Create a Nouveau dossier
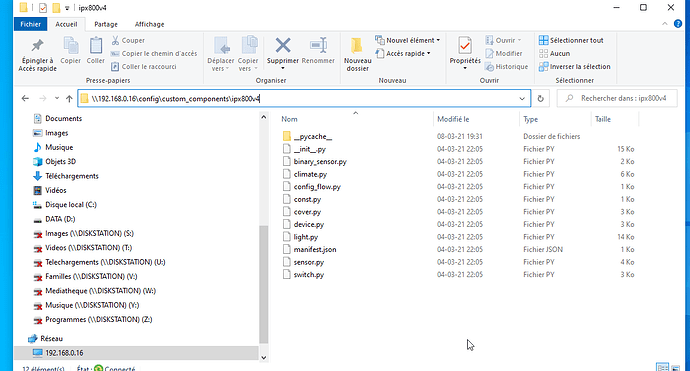Image resolution: width=690 pixels, height=371 pixels. pos(357,55)
